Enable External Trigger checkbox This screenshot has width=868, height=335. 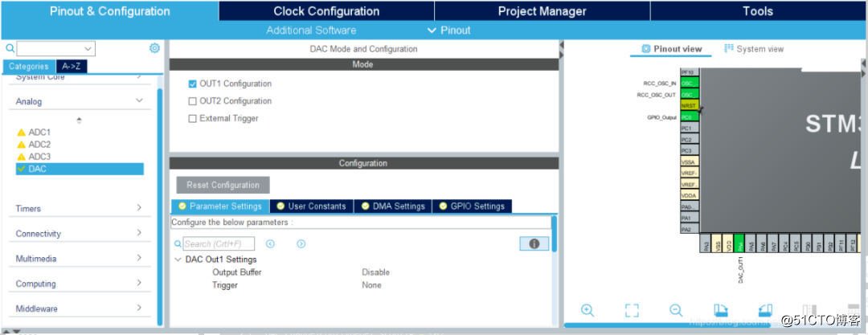click(x=193, y=119)
